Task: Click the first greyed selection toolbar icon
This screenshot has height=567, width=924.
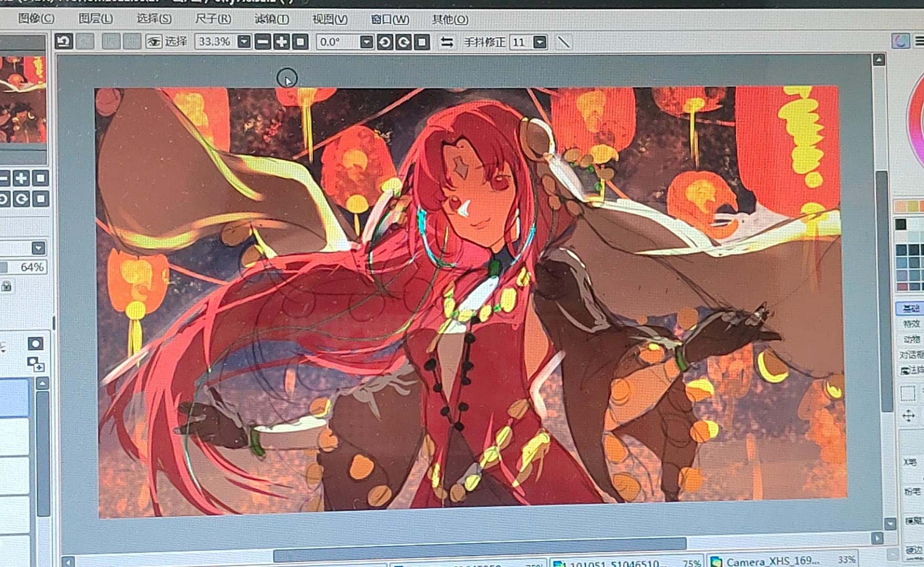Action: pos(111,41)
